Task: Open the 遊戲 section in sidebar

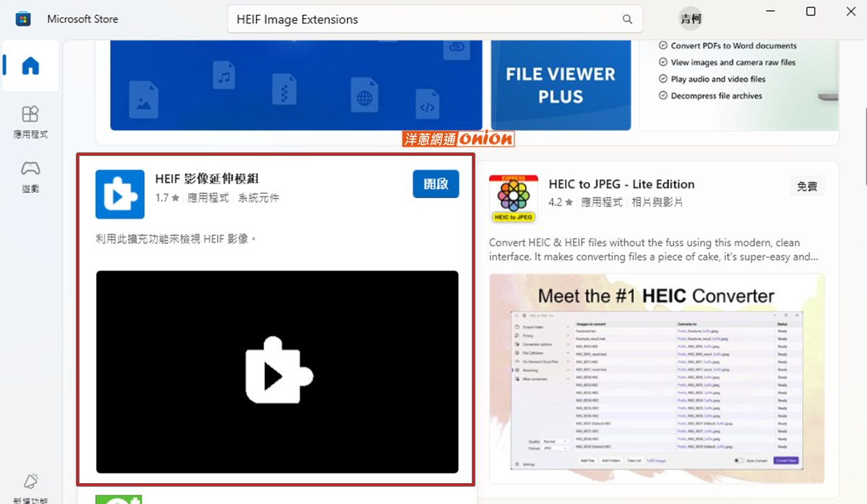Action: tap(30, 177)
